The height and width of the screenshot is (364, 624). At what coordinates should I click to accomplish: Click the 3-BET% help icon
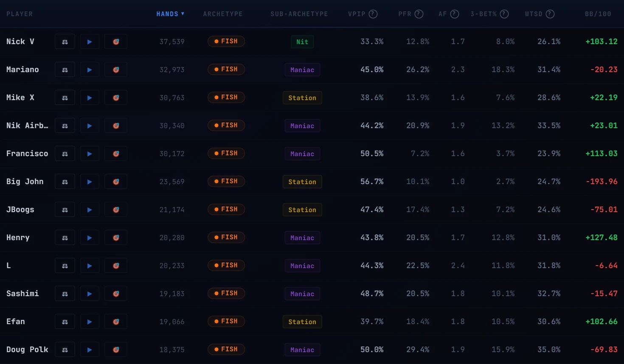pos(504,14)
